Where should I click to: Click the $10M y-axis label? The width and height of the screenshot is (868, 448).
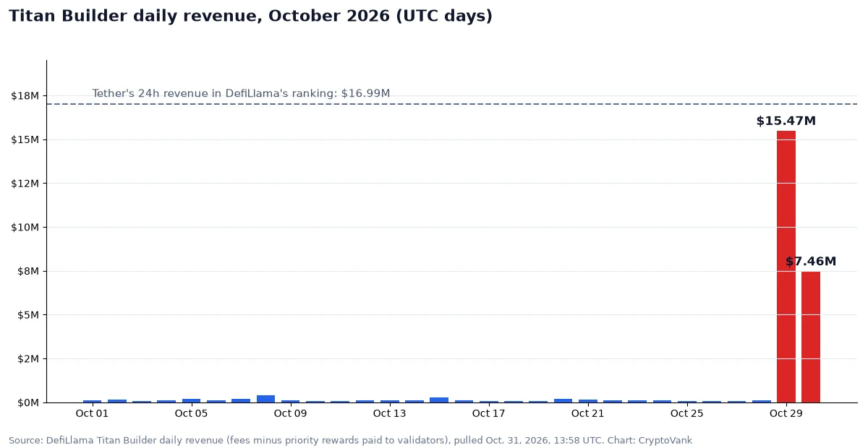(x=25, y=227)
